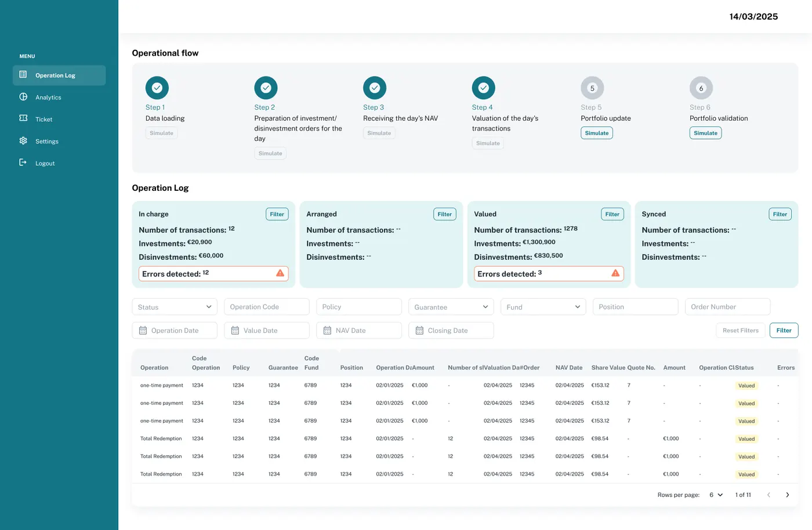
Task: Go to next table page arrow
Action: [787, 495]
